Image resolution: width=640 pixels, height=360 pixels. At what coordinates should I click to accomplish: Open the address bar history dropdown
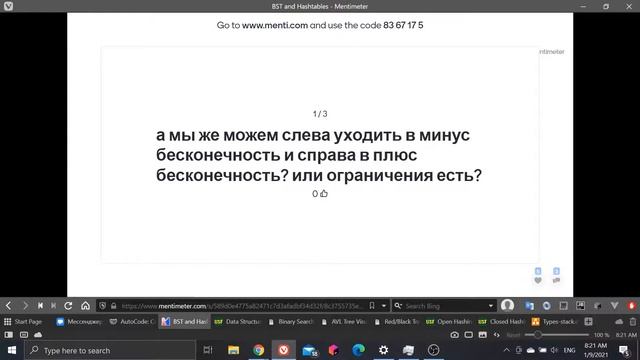pos(384,306)
